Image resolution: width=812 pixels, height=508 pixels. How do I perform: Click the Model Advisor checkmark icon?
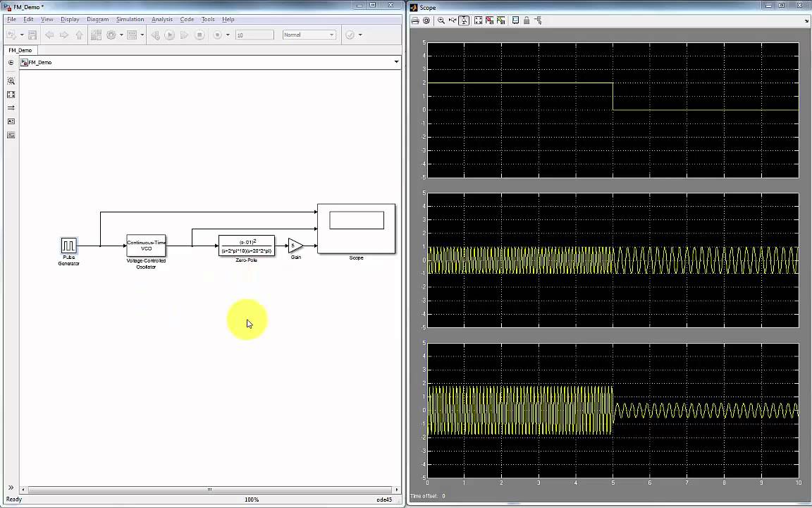click(350, 35)
